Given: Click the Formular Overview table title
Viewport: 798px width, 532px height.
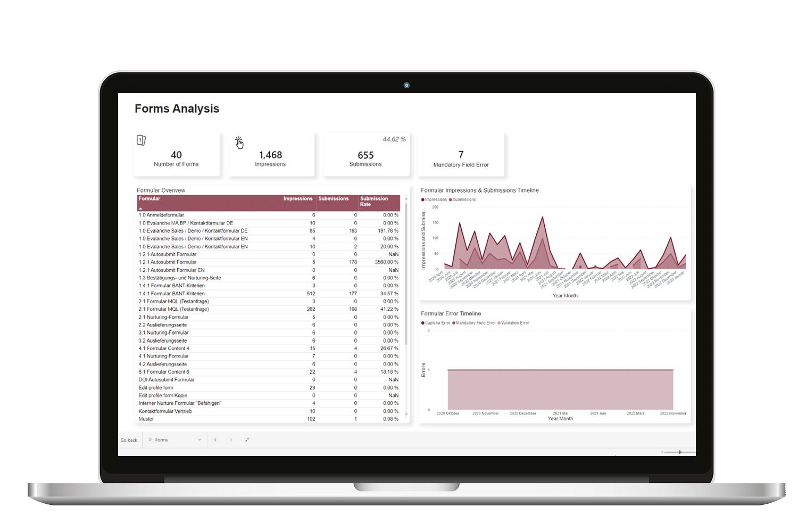Looking at the screenshot, I should point(161,190).
